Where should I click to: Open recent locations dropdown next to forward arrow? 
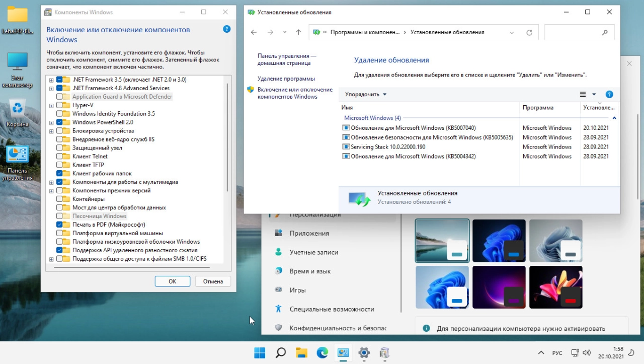click(285, 32)
